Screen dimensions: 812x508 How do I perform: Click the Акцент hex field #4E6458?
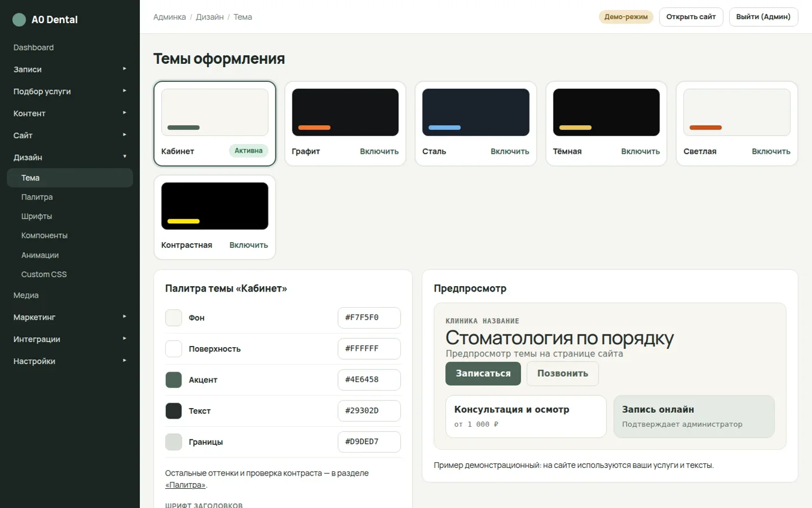pyautogui.click(x=369, y=380)
